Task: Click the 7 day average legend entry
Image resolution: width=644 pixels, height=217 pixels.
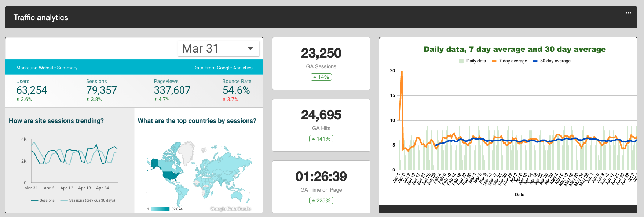Action: click(x=509, y=61)
